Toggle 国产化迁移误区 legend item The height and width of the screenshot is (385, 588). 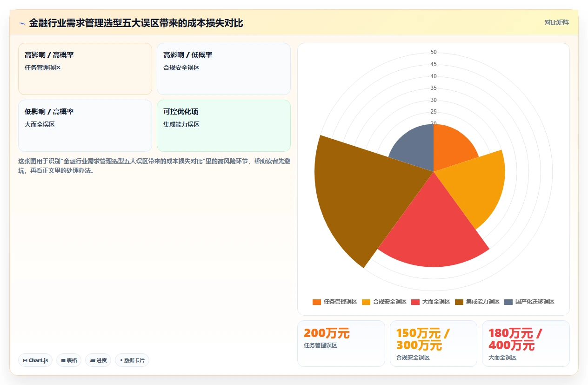coord(529,302)
